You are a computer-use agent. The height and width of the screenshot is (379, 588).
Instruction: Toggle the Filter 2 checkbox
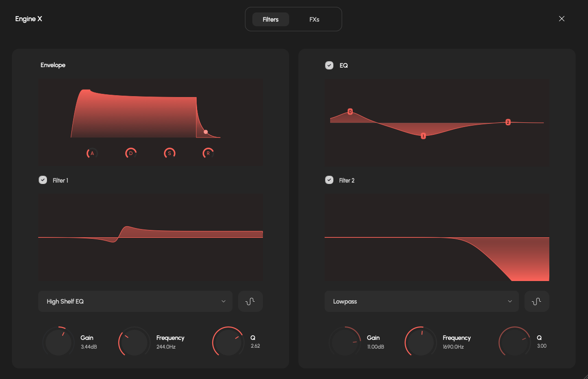click(x=329, y=180)
